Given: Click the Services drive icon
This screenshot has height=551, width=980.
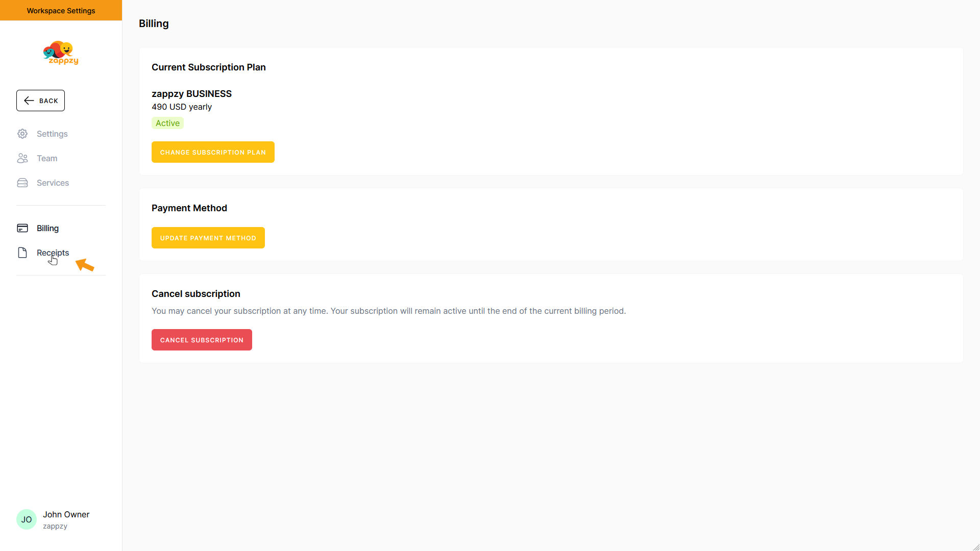Looking at the screenshot, I should pyautogui.click(x=22, y=183).
